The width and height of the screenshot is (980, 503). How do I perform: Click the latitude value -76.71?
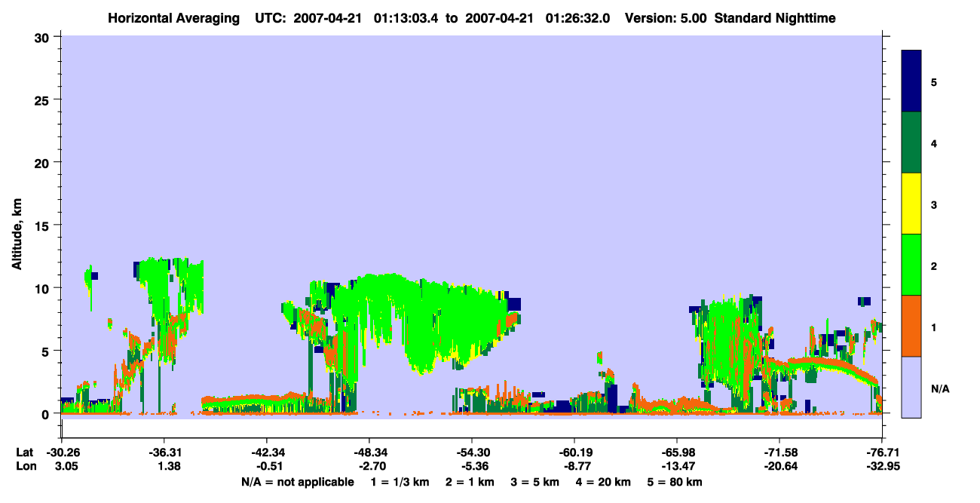pos(882,452)
